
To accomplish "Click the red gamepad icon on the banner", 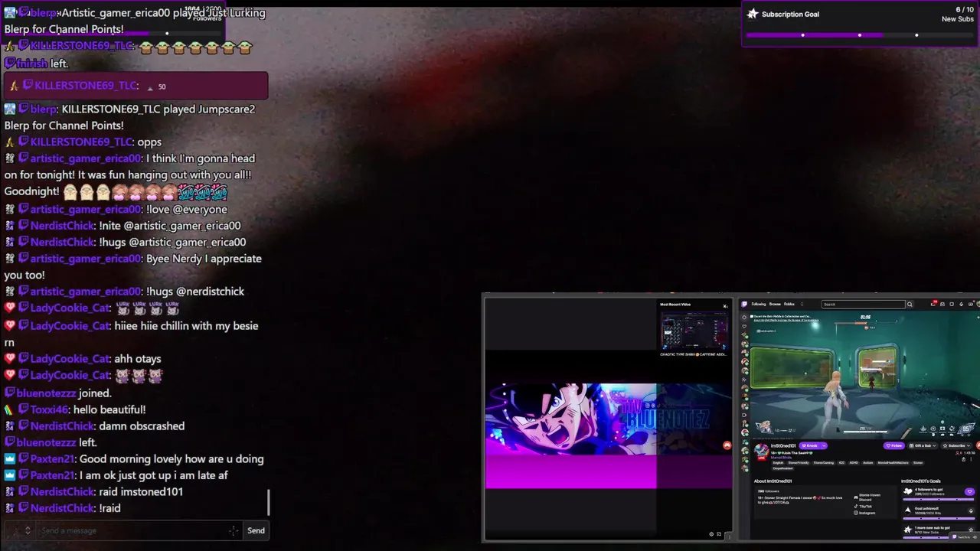I will tap(727, 445).
